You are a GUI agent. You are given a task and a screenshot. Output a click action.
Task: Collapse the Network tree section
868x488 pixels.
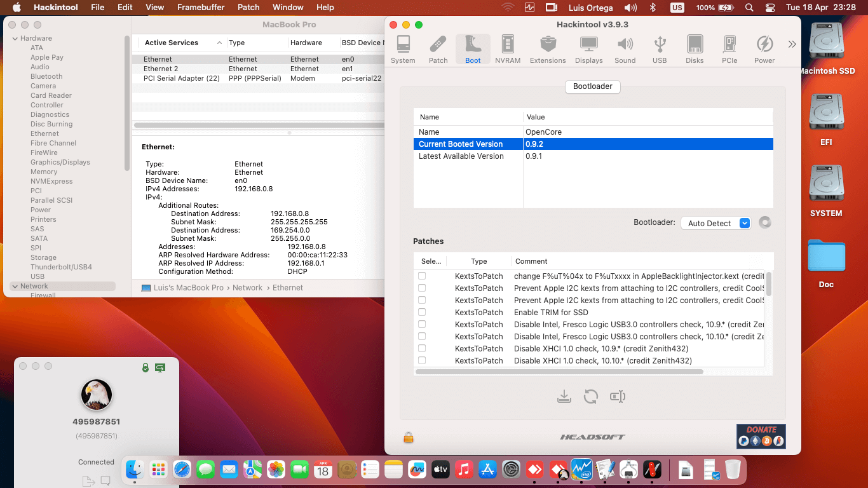pos(15,286)
